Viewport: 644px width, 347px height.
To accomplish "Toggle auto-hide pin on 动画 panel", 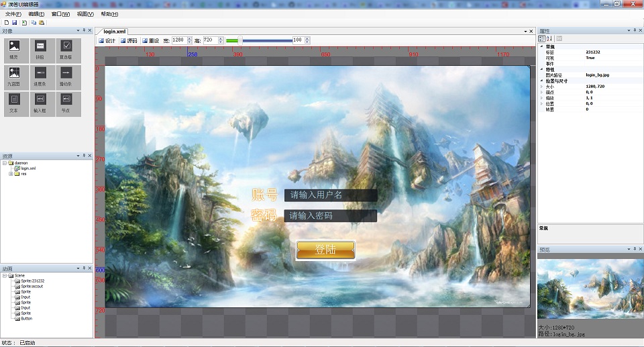I will (x=84, y=268).
